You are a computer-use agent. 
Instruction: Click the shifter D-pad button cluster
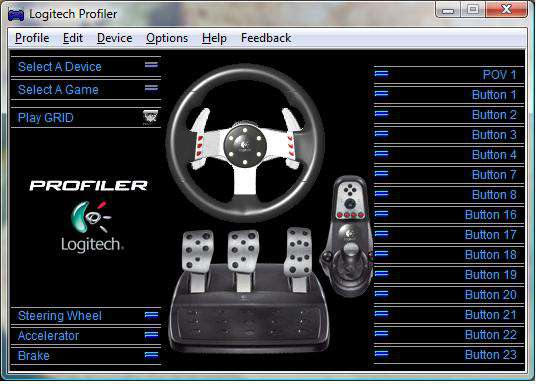349,189
